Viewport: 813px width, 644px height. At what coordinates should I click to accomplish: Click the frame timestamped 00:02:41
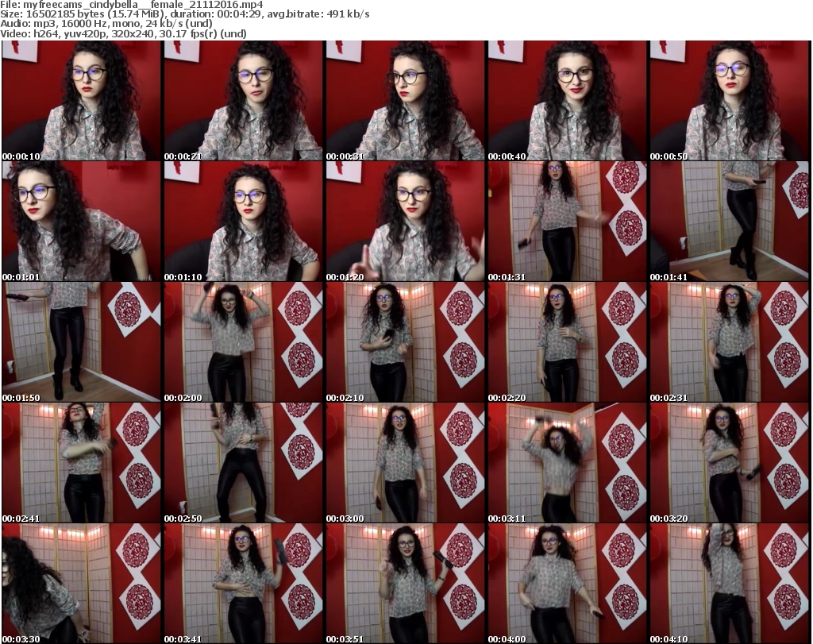pyautogui.click(x=82, y=463)
